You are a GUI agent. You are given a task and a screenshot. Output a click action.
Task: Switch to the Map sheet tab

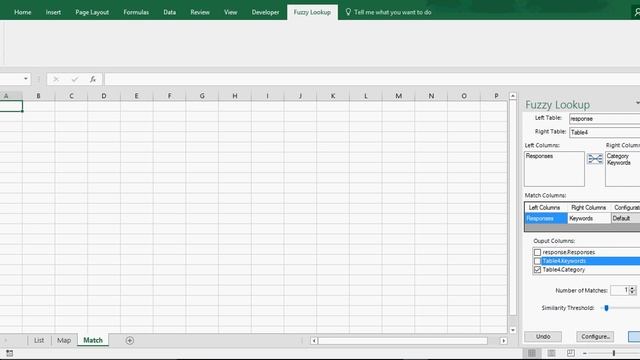click(64, 340)
